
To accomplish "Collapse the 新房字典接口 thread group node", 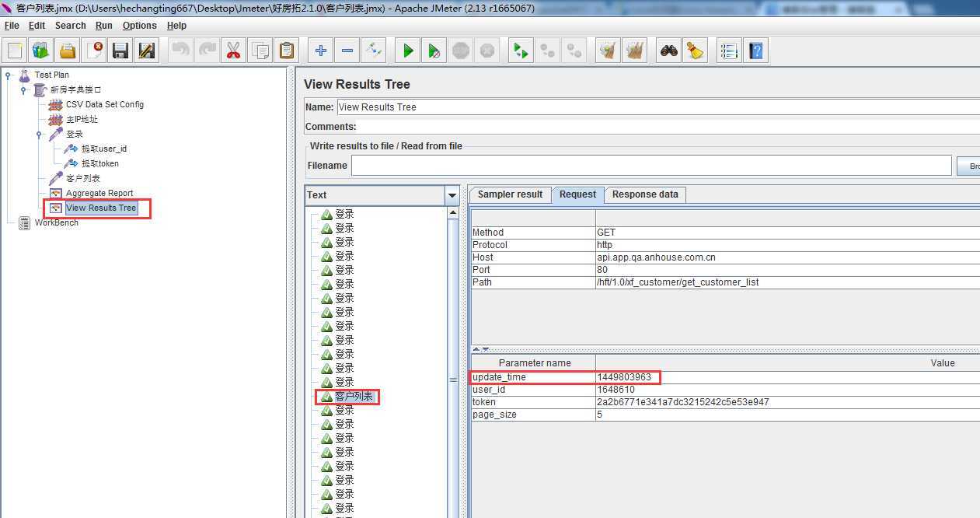I will 23,89.
